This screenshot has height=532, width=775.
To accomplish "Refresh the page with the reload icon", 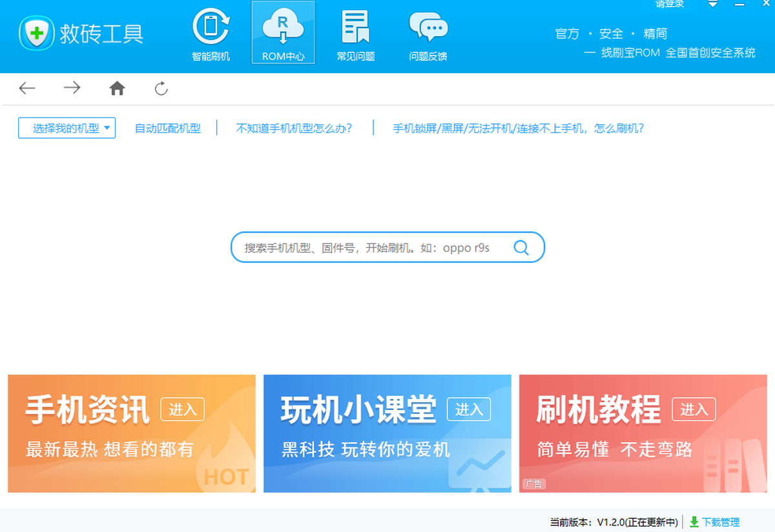I will coord(161,88).
